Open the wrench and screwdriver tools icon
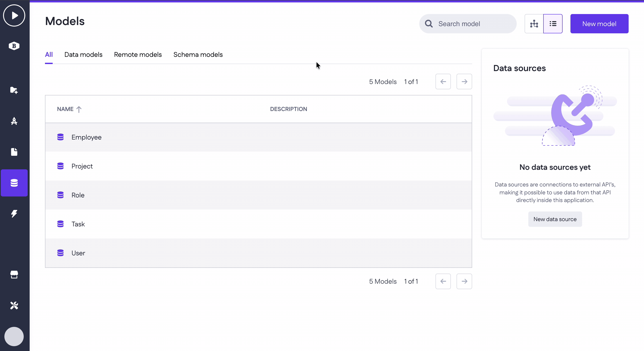644x351 pixels. click(x=14, y=305)
